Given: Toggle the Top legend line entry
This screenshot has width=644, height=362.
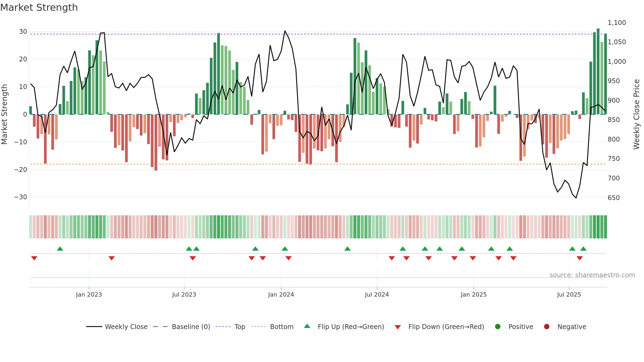Looking at the screenshot, I should pyautogui.click(x=230, y=327).
